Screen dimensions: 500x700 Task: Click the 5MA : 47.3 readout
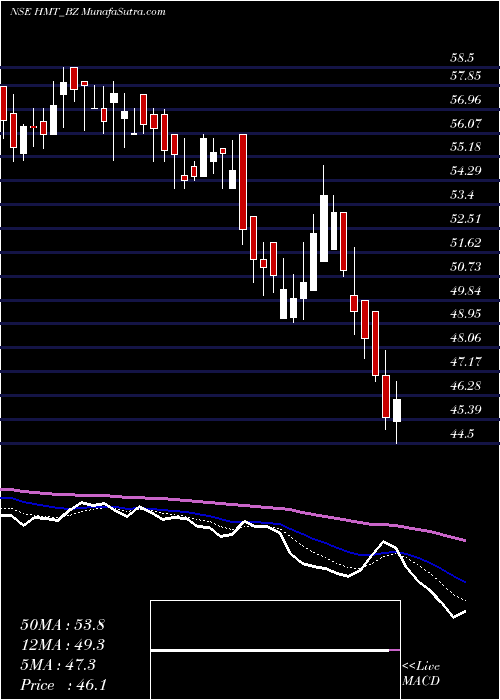[58, 665]
